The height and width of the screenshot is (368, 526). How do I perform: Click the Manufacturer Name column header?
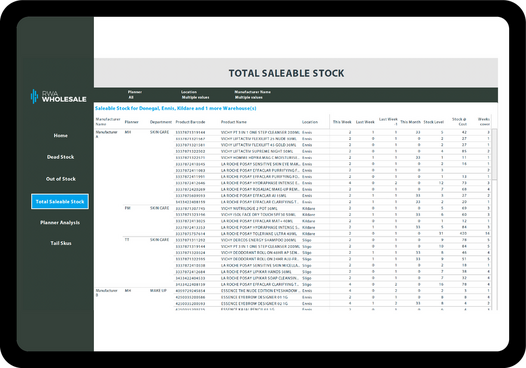(x=108, y=122)
